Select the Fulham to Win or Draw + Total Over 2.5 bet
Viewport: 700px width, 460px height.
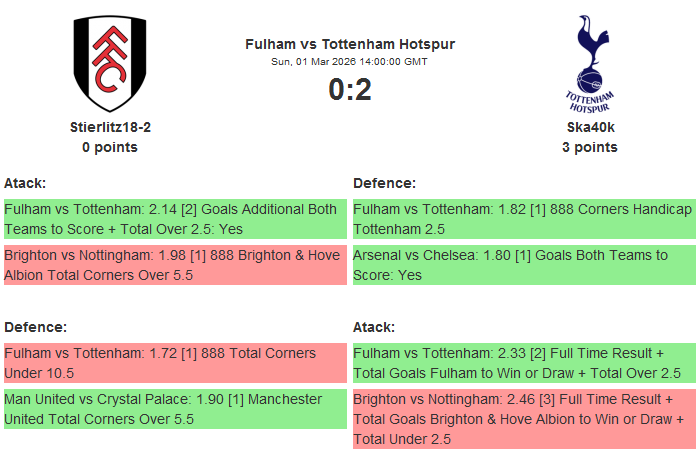[523, 363]
